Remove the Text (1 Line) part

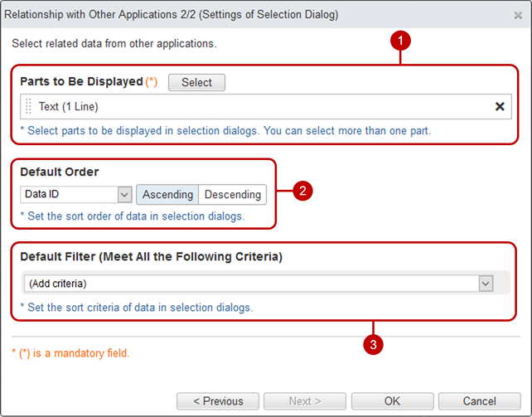(x=500, y=107)
